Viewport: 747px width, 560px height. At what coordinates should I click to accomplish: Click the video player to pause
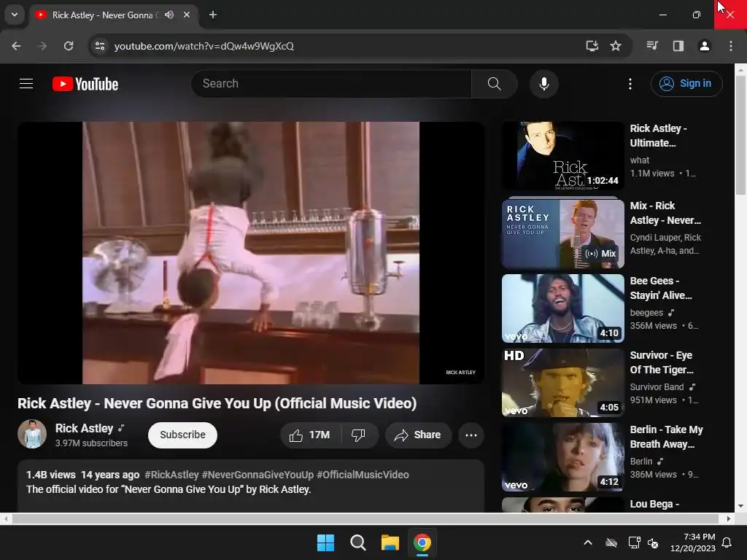(x=251, y=253)
